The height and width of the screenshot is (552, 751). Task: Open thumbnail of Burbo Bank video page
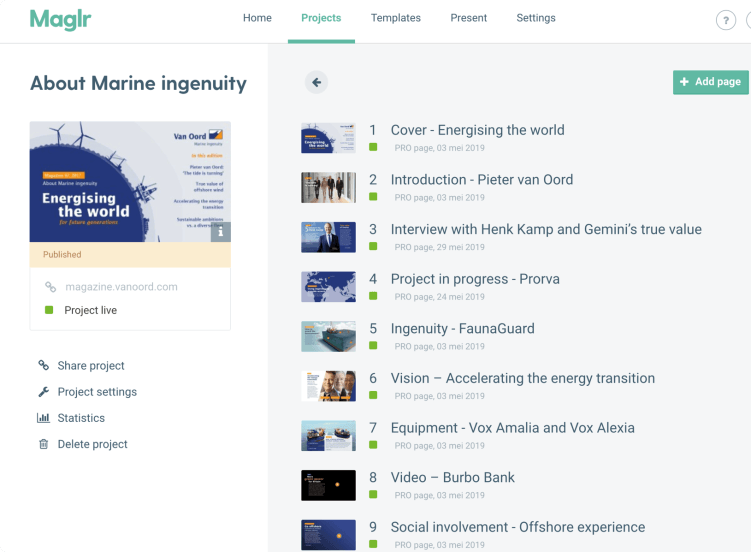(329, 485)
